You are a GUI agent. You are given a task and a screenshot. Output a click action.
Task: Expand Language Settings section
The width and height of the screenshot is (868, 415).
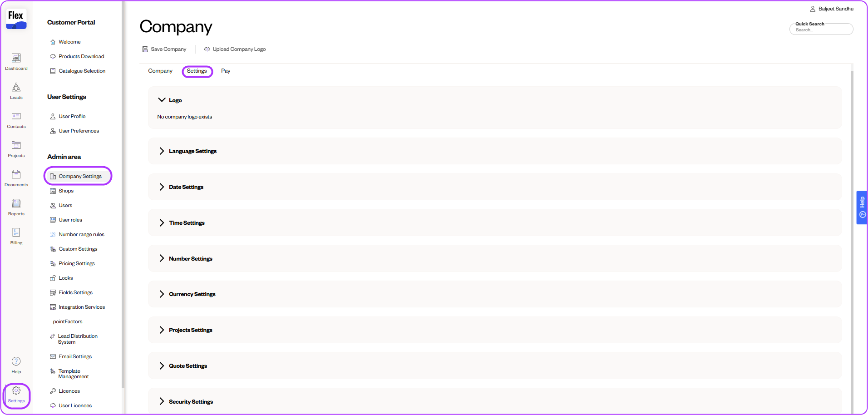coord(162,151)
